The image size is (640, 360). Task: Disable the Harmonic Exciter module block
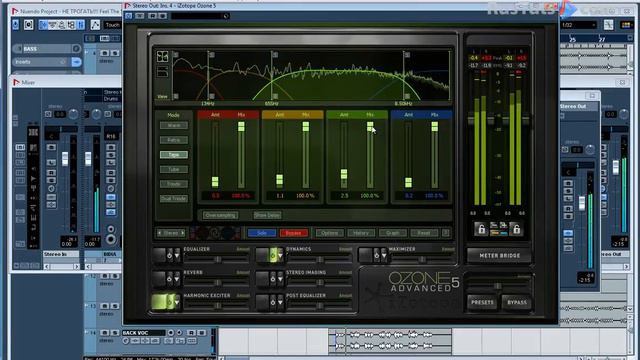[159, 302]
